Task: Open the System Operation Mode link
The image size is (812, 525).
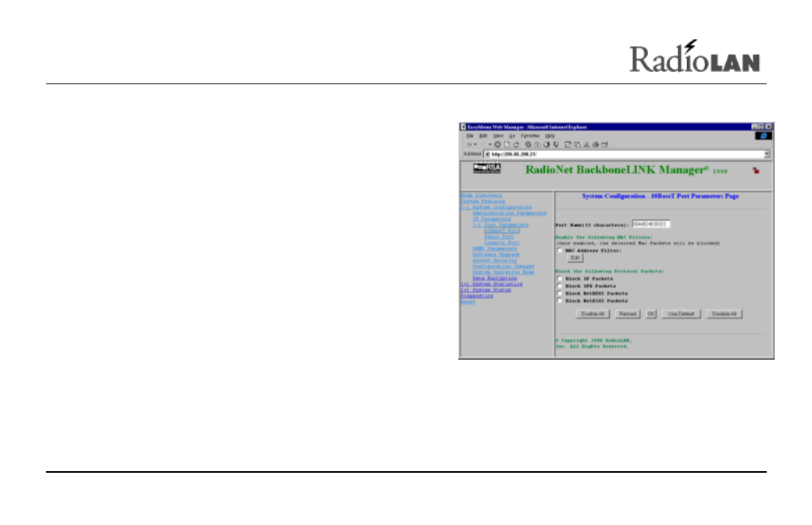Action: click(504, 272)
